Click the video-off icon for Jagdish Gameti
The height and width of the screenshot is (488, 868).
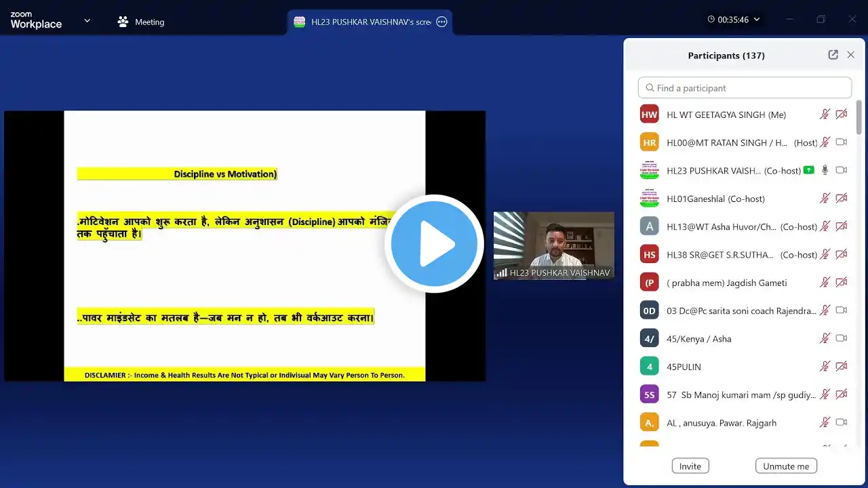[x=842, y=283]
